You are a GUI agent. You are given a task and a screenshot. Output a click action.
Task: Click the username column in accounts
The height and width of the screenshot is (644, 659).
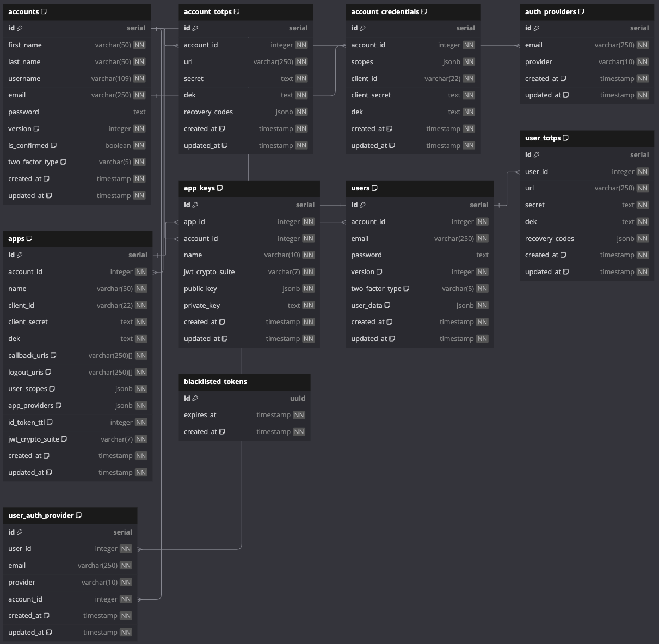point(77,79)
